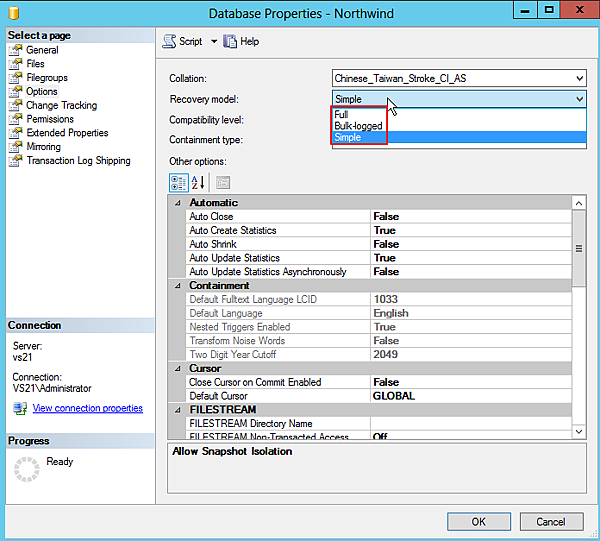
Task: Minimize the Database Properties window
Action: click(x=525, y=10)
